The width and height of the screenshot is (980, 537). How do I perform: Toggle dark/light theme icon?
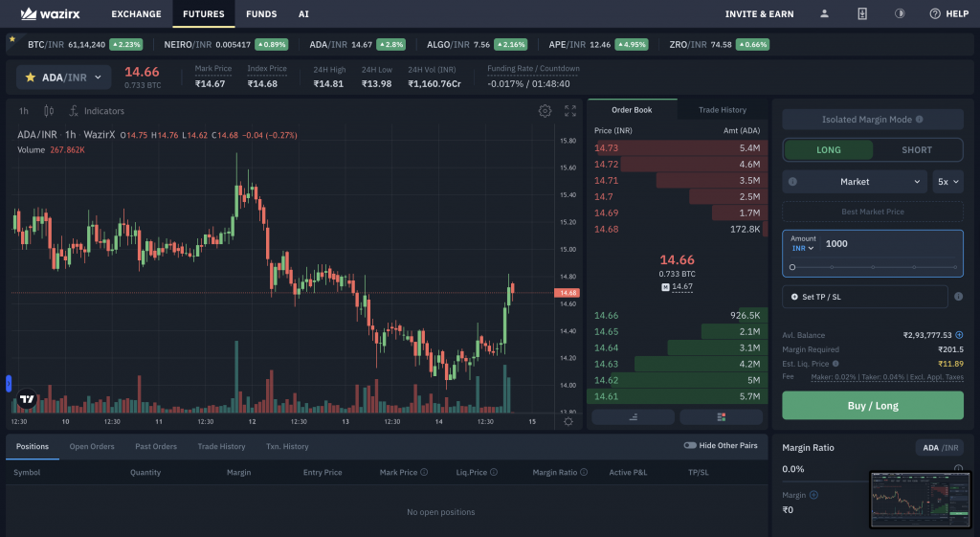pos(900,13)
